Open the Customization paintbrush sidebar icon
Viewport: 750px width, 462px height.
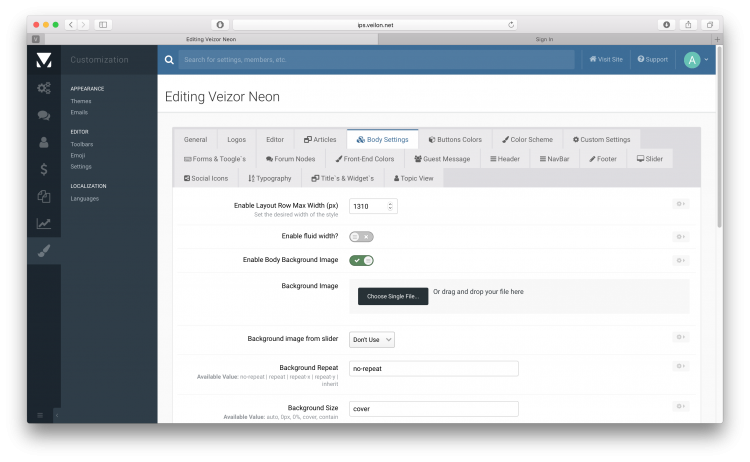44,251
